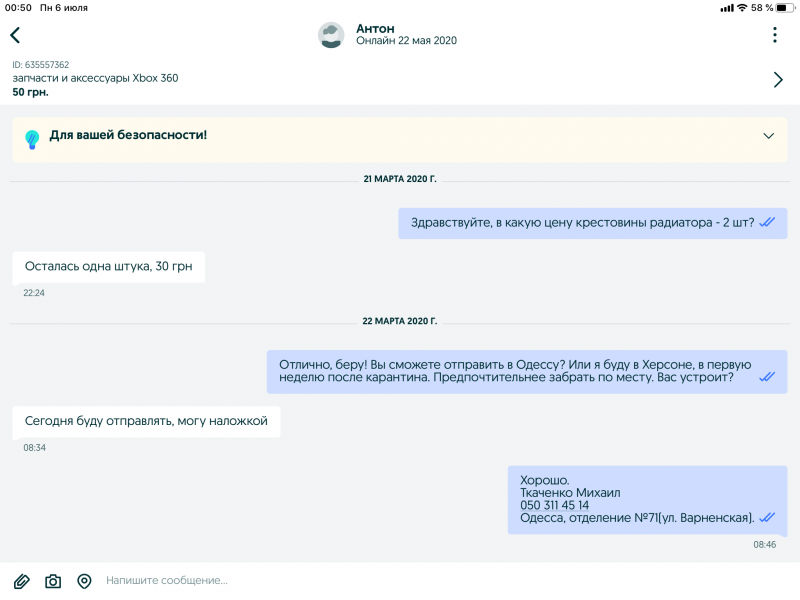Tap the phone number 050 311 45 14
800x600 pixels.
click(554, 505)
